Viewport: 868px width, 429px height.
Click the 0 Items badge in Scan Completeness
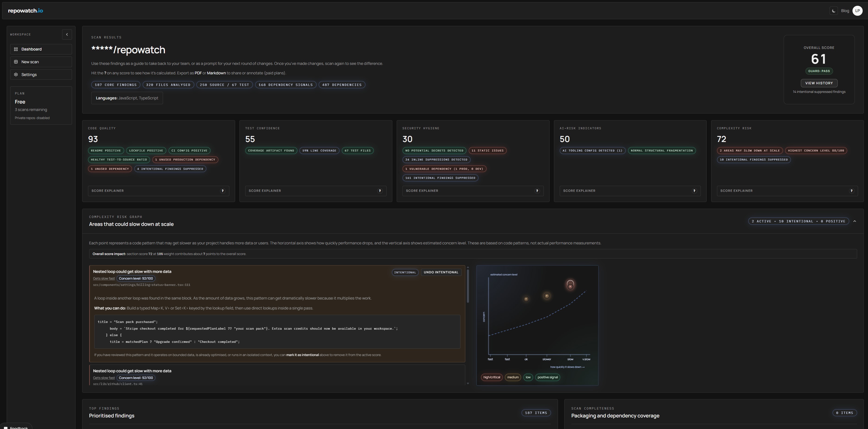point(844,413)
